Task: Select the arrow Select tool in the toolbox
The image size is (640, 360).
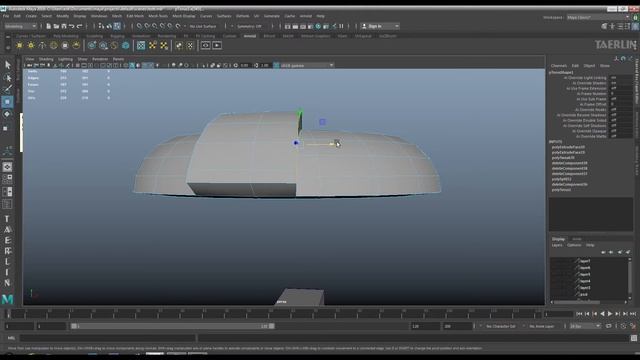Action: click(8, 65)
